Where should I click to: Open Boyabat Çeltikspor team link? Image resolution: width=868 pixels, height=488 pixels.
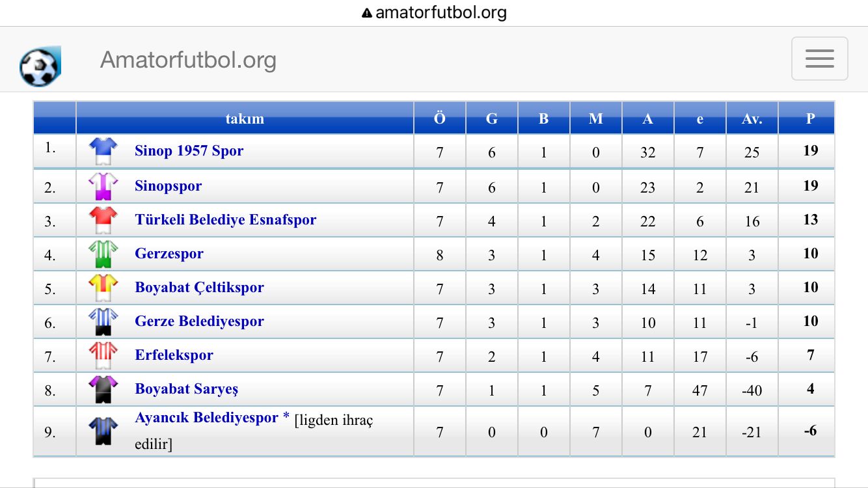pyautogui.click(x=199, y=288)
